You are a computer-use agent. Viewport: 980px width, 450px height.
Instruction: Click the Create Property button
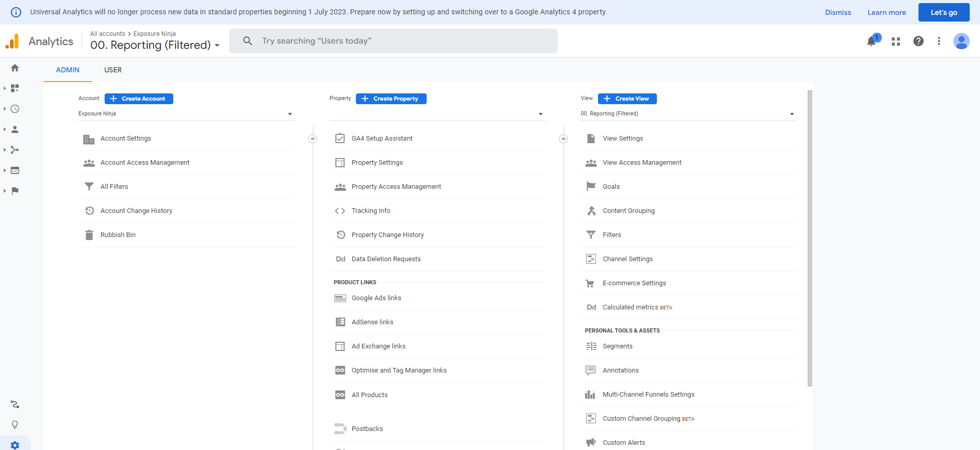[x=391, y=99]
